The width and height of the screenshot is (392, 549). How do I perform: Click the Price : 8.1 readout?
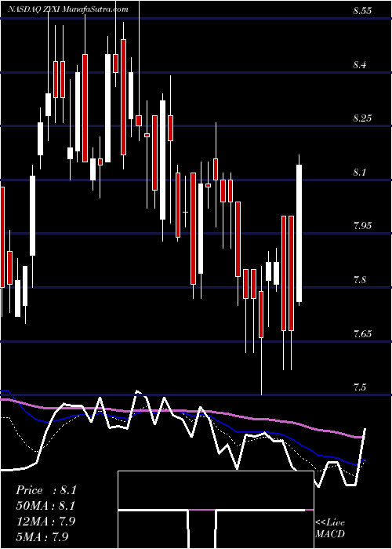point(45,490)
